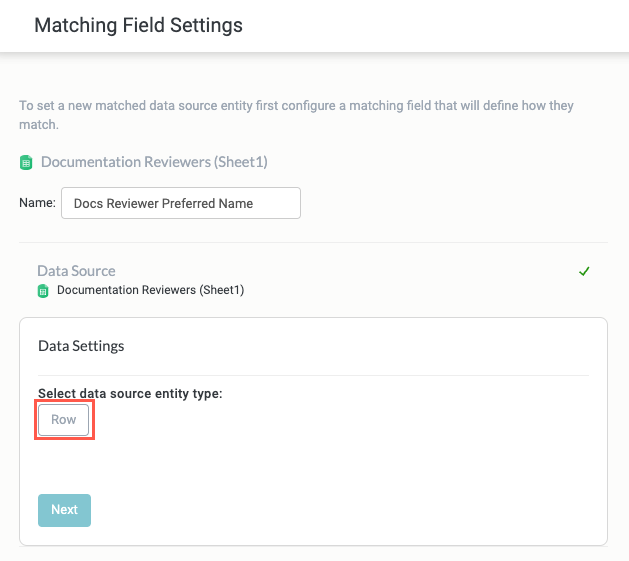
Task: Click empty area inside the Data Settings panel
Action: tap(350, 460)
